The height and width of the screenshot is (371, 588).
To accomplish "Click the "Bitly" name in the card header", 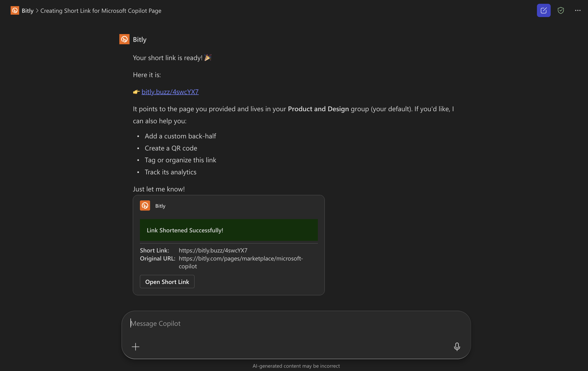I will 160,206.
